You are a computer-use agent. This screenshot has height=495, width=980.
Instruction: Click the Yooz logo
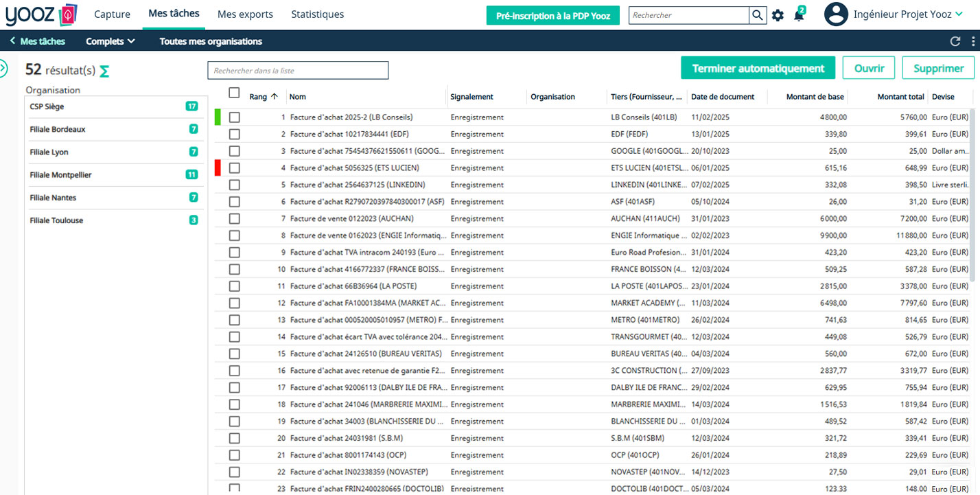tap(40, 14)
